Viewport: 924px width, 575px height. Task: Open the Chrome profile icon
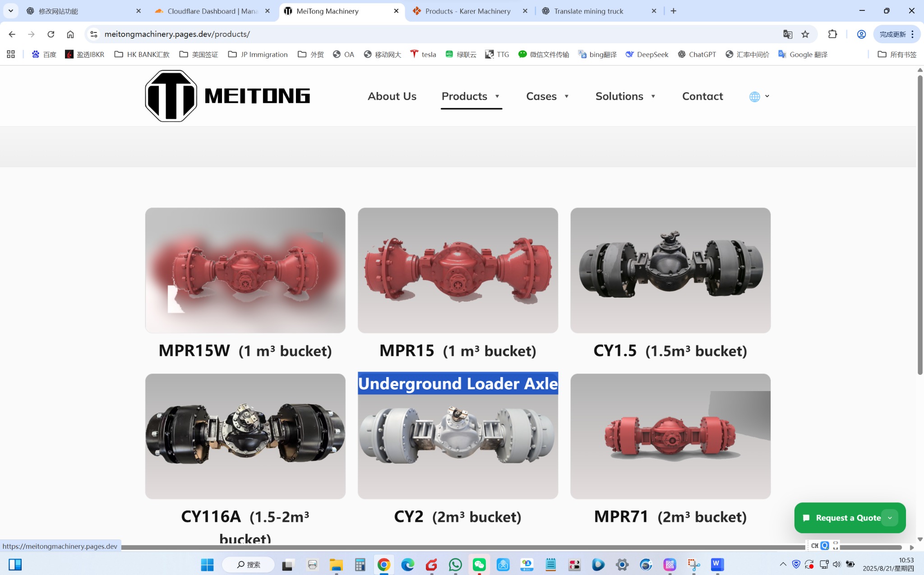[x=861, y=34]
